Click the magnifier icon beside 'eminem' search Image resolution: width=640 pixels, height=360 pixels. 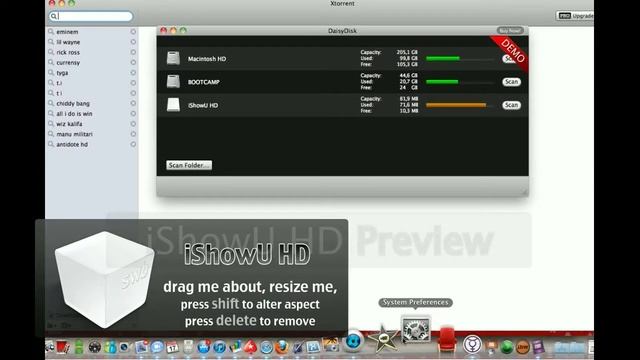point(51,31)
